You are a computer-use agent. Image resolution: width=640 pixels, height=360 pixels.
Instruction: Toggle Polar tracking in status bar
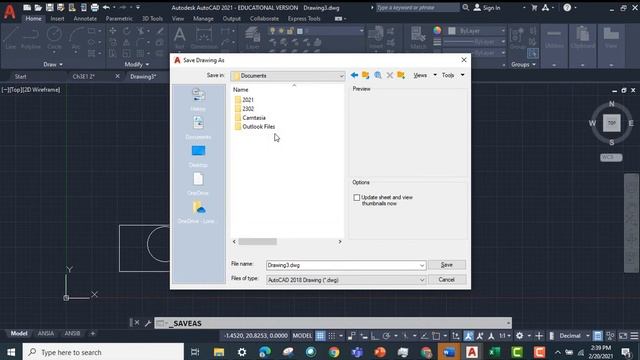point(386,336)
